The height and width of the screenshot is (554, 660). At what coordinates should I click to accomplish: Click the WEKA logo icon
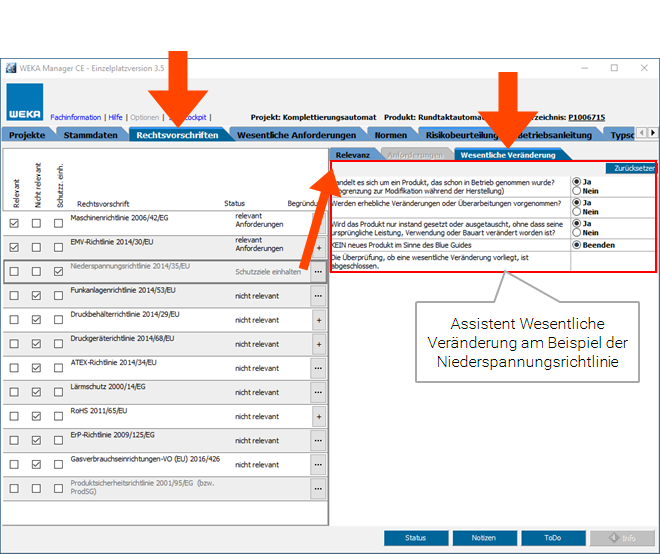[x=26, y=103]
